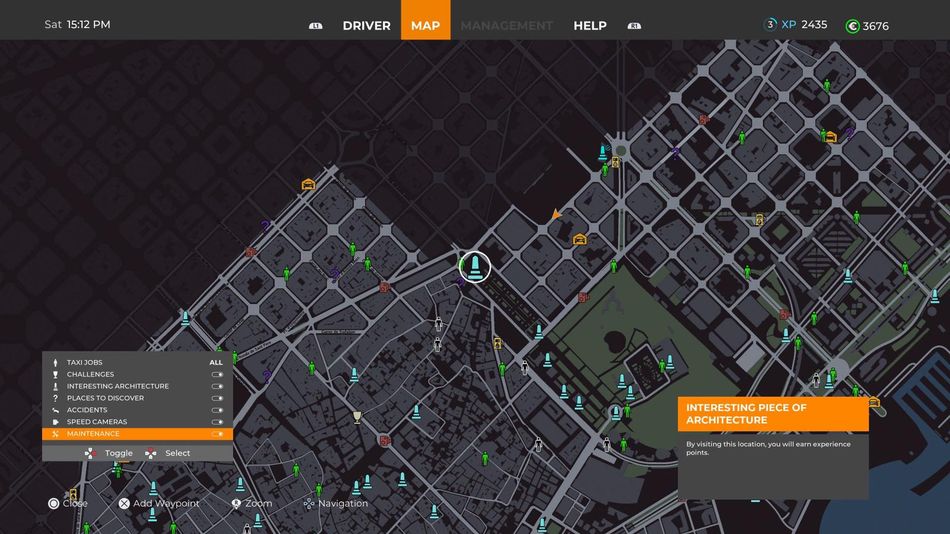Toggle the Accidents filter switch
Image resolution: width=950 pixels, height=534 pixels.
click(x=217, y=410)
